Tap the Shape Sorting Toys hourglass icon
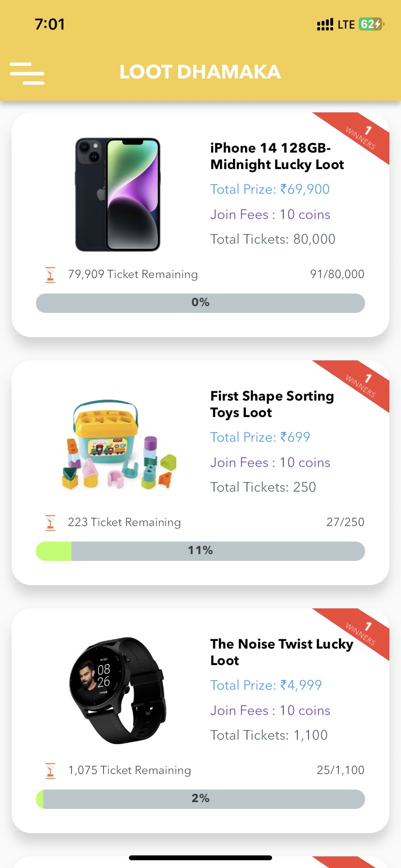Image resolution: width=401 pixels, height=868 pixels. (x=50, y=523)
